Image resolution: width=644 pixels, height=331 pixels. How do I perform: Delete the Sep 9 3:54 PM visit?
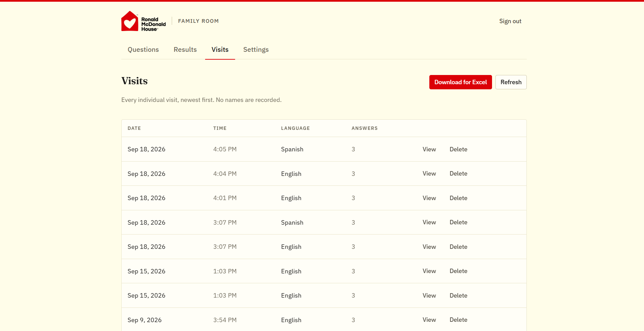pos(458,320)
